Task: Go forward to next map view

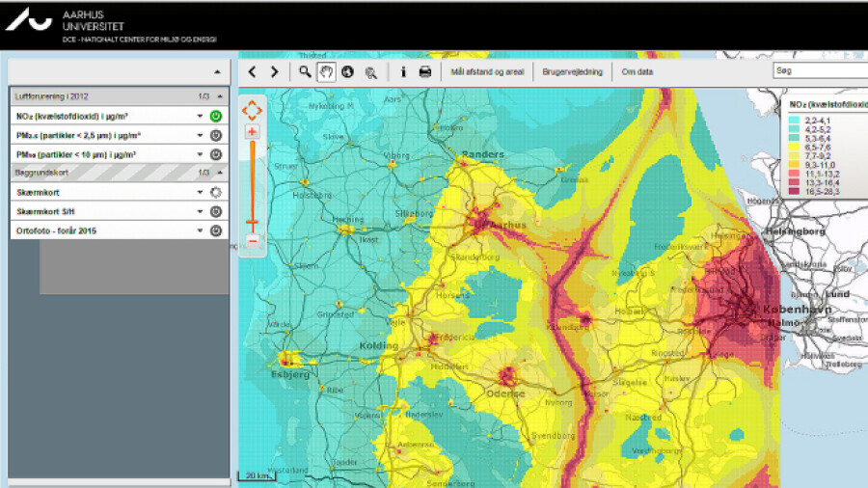Action: [274, 71]
